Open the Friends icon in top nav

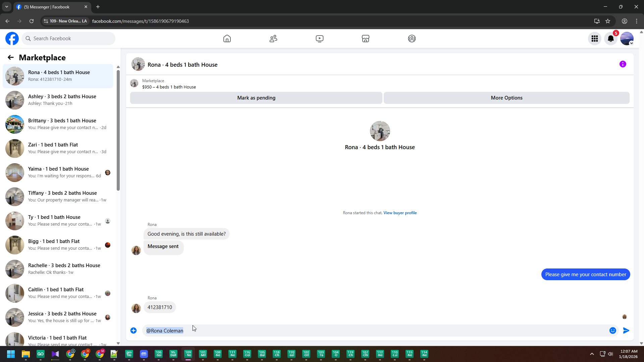click(x=273, y=39)
